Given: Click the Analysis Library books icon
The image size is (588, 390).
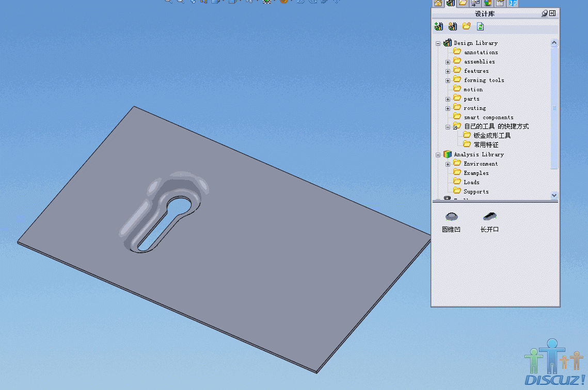Looking at the screenshot, I should pos(448,154).
